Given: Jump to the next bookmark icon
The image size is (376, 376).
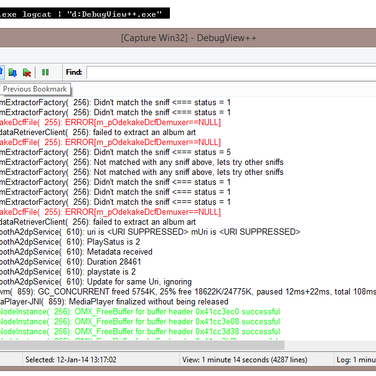Looking at the screenshot, I should coord(12,72).
